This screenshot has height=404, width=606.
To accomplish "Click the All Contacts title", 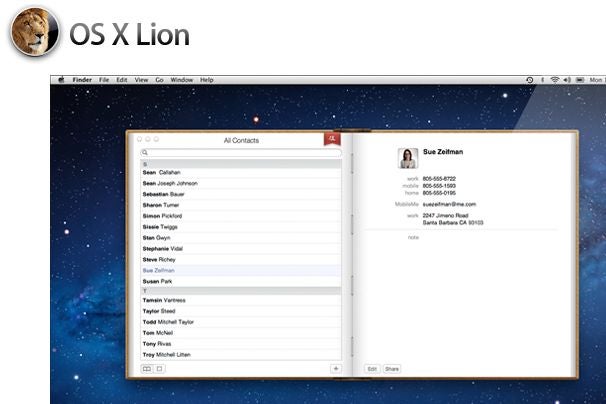I will pos(241,140).
